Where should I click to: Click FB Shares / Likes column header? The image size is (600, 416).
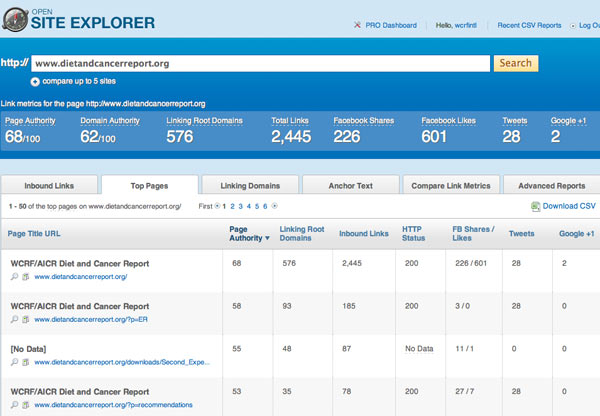(x=473, y=233)
